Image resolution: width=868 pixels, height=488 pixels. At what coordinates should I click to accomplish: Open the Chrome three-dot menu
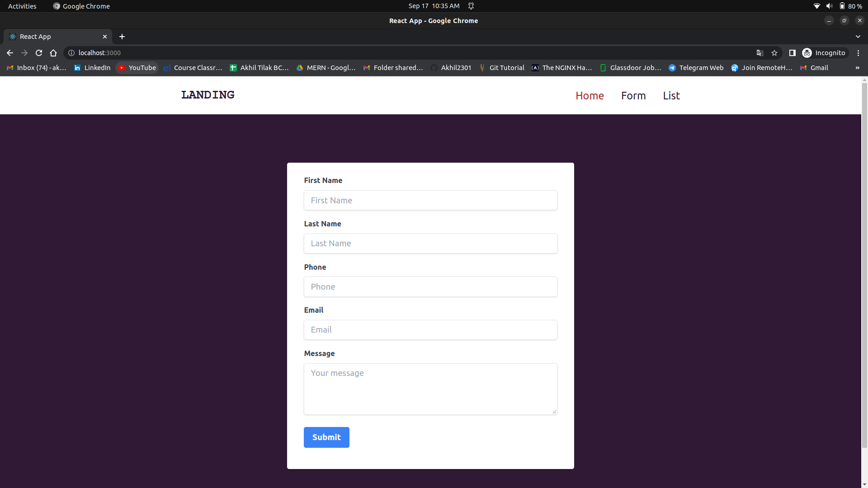(859, 53)
